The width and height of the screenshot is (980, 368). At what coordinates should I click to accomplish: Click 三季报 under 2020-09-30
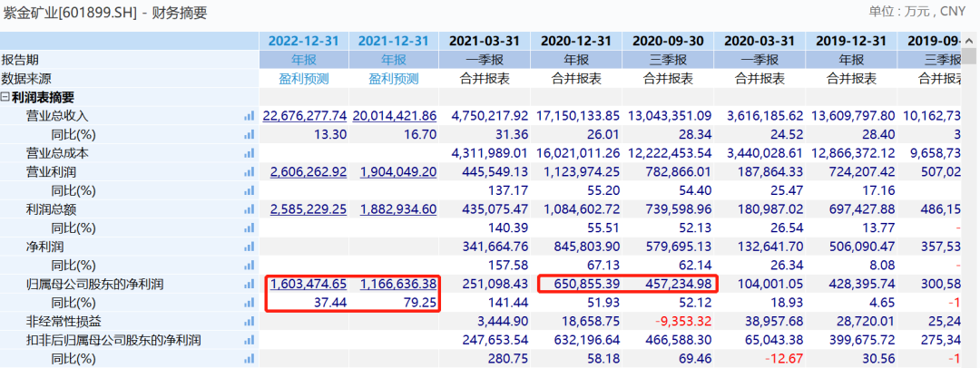coord(668,60)
